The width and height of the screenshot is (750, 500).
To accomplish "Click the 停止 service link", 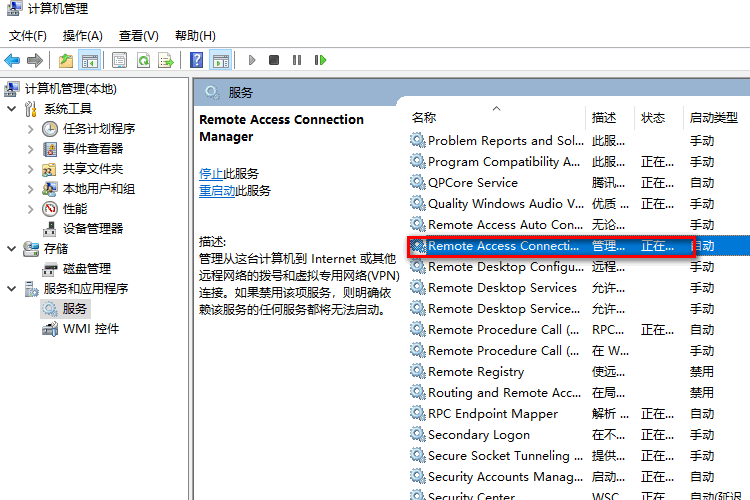I will [211, 173].
